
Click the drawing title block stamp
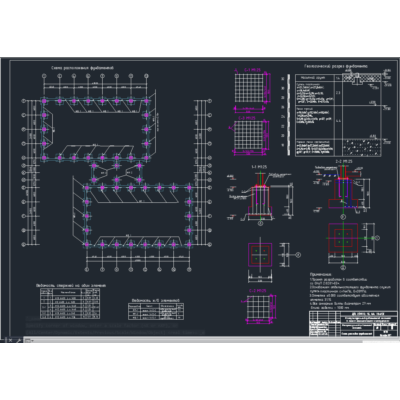pos(354,324)
